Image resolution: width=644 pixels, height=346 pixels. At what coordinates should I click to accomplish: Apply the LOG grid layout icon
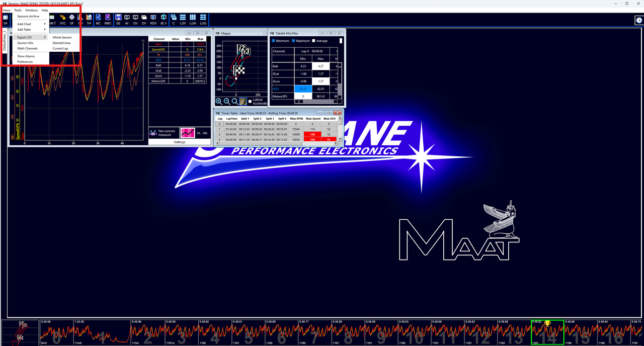[x=203, y=20]
